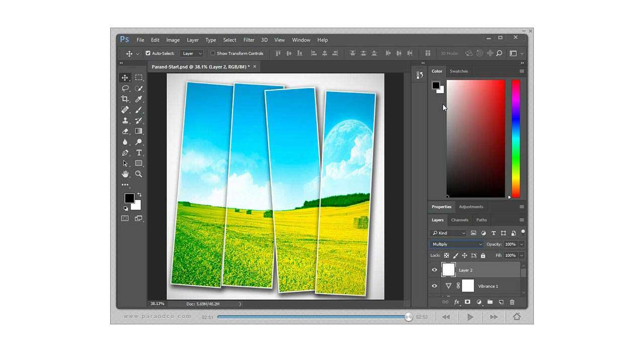
Task: Open the Kind filter dropdown
Action: (x=448, y=233)
